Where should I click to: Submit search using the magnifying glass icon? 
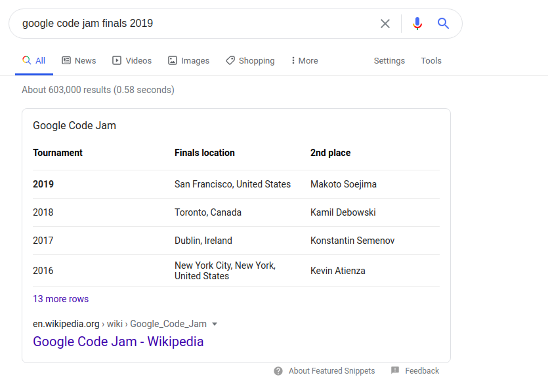click(x=443, y=24)
